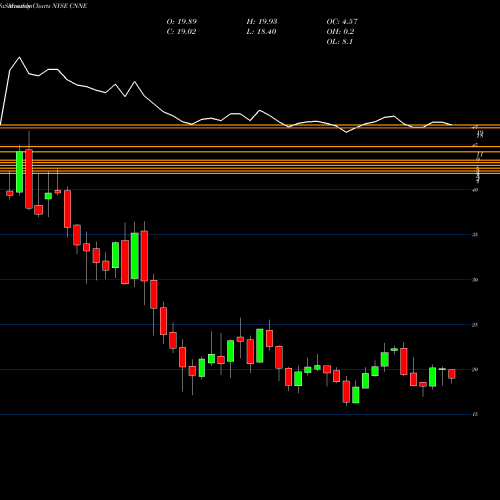Viewport: 500px width, 500px height.
Task: Click the low price value L: 18.40
Action: coord(261,32)
